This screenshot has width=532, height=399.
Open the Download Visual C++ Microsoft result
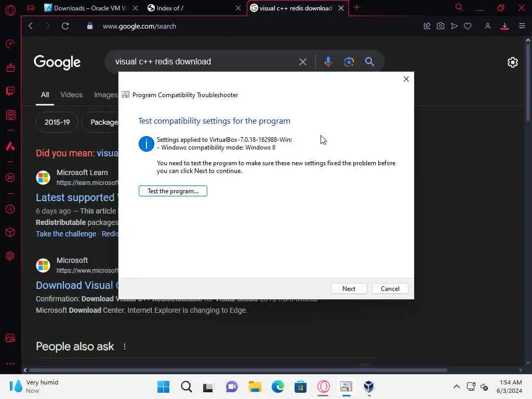tap(77, 285)
